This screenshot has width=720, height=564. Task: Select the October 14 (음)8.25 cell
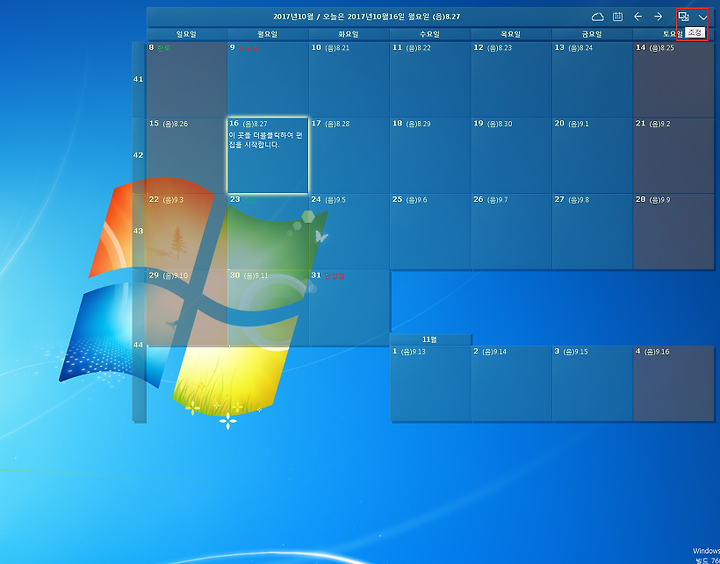674,79
